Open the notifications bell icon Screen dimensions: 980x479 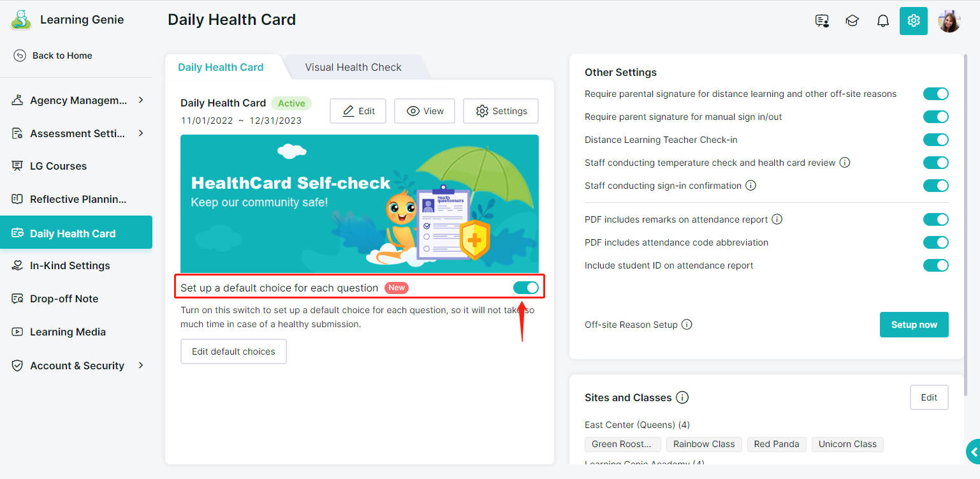[x=882, y=21]
